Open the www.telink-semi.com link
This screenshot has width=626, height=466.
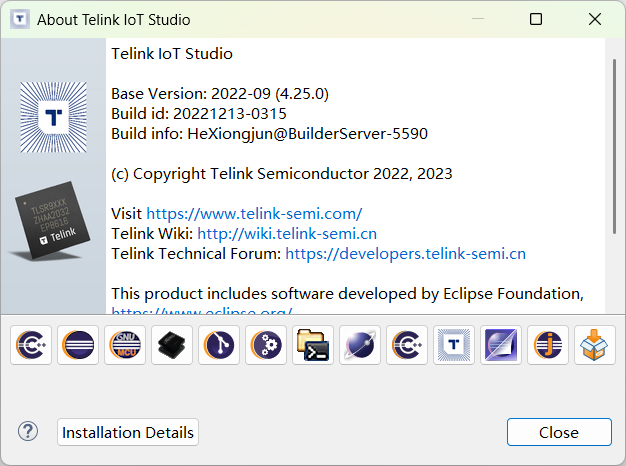[x=254, y=213]
